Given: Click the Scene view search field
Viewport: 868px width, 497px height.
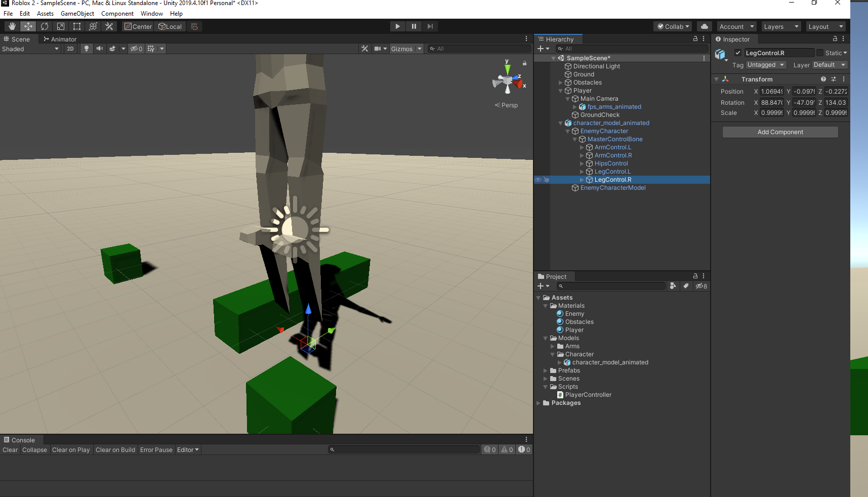Looking at the screenshot, I should [479, 49].
